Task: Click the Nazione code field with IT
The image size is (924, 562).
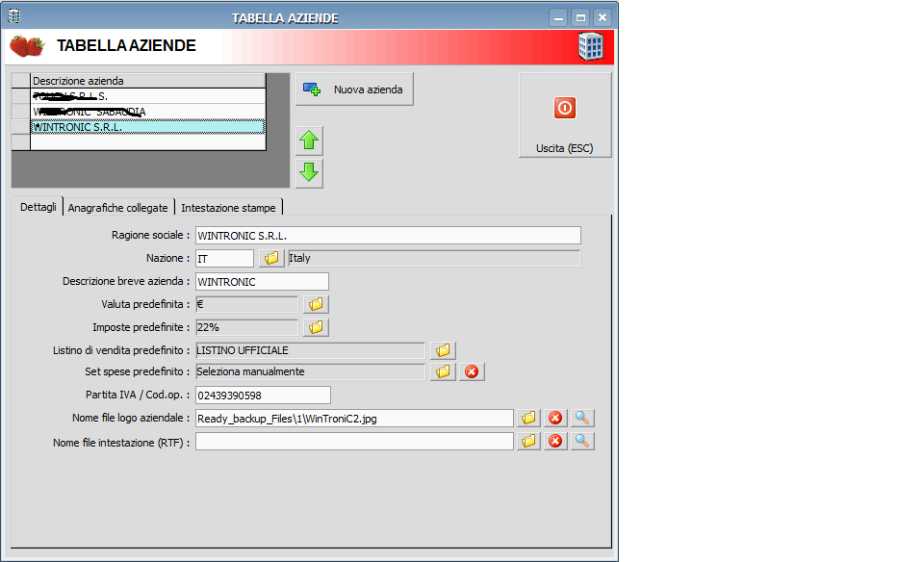Action: (224, 259)
